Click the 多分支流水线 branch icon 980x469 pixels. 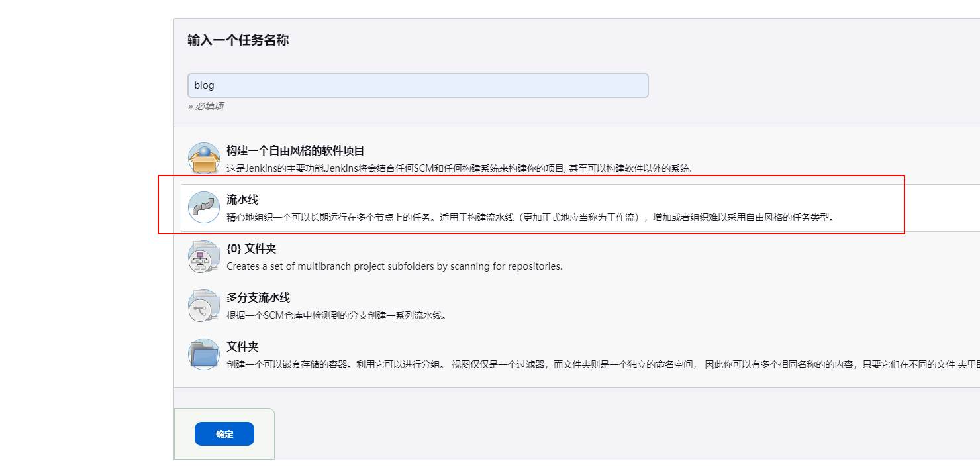pos(204,305)
